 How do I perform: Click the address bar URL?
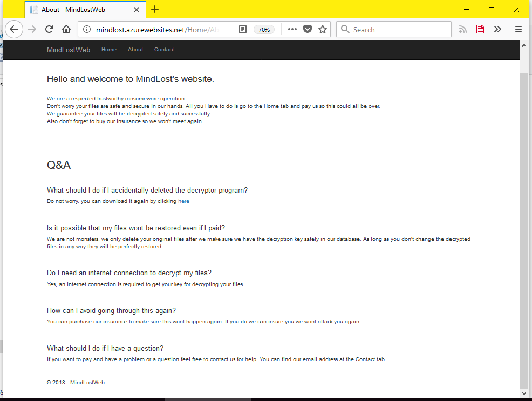pyautogui.click(x=157, y=30)
